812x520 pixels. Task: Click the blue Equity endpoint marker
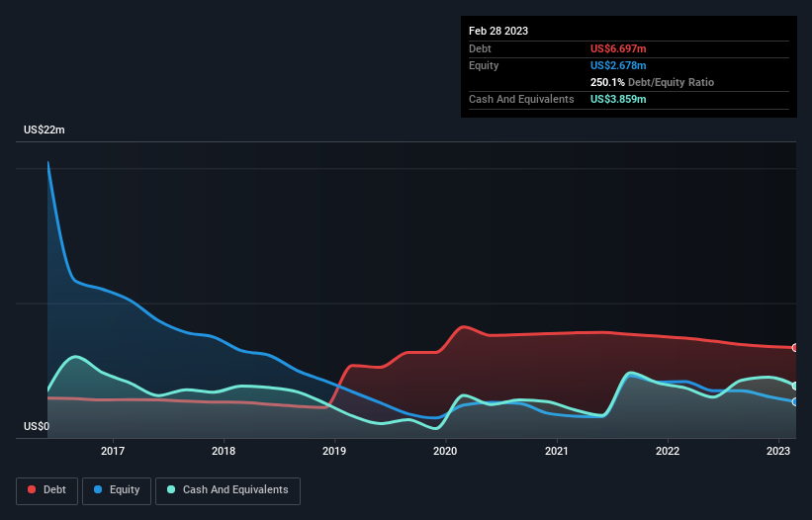795,401
